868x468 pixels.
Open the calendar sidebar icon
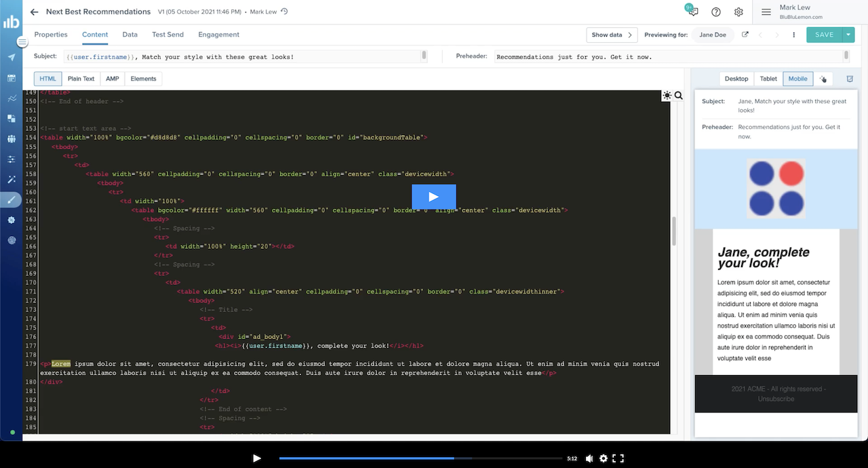coord(12,78)
